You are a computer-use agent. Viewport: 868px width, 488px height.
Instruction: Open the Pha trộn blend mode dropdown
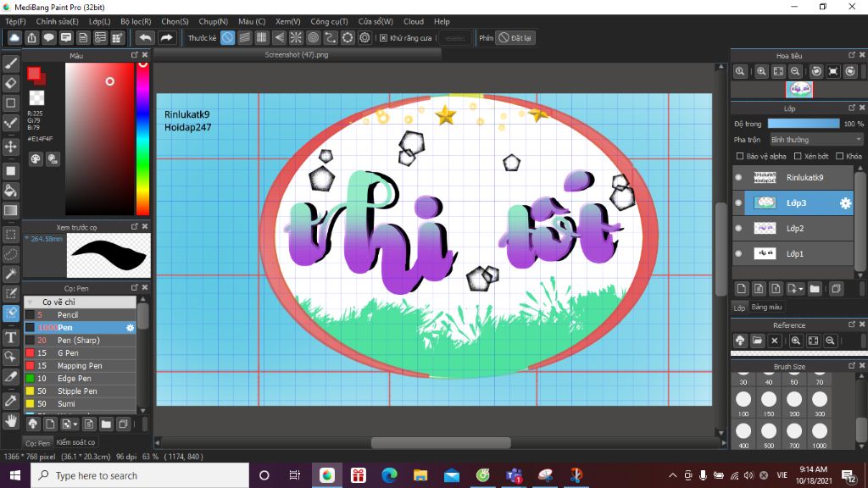click(815, 140)
